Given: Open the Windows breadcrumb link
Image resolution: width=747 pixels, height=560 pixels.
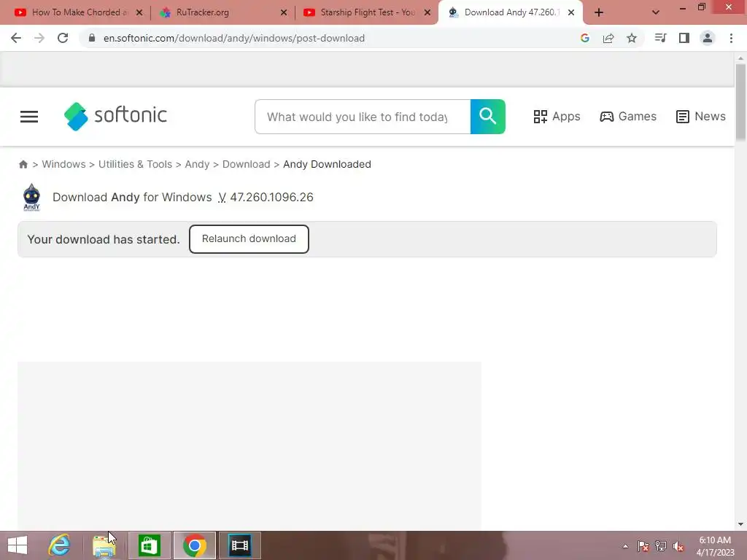Looking at the screenshot, I should [x=64, y=164].
